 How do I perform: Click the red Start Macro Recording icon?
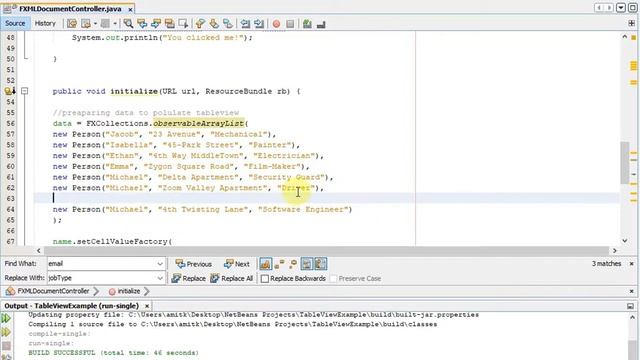(276, 24)
